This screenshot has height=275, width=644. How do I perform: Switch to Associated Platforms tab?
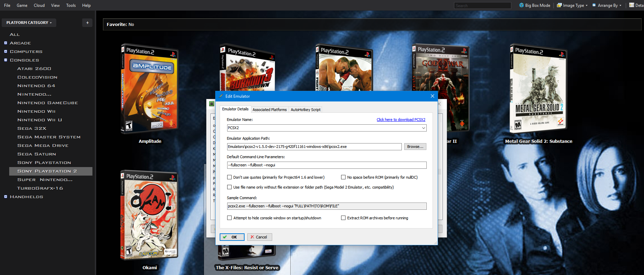(x=269, y=110)
